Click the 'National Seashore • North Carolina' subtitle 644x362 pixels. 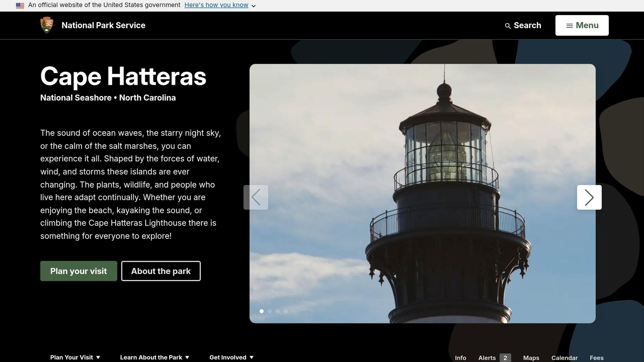pos(108,98)
